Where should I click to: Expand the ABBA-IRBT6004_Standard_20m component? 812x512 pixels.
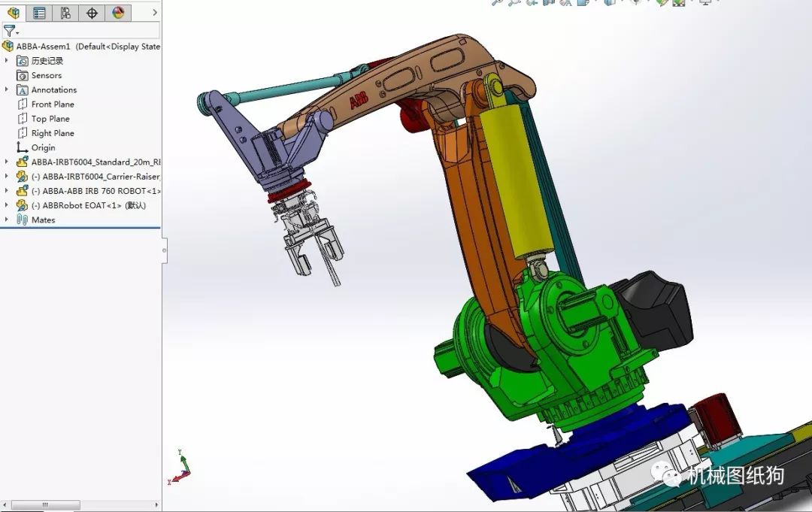[x=6, y=162]
